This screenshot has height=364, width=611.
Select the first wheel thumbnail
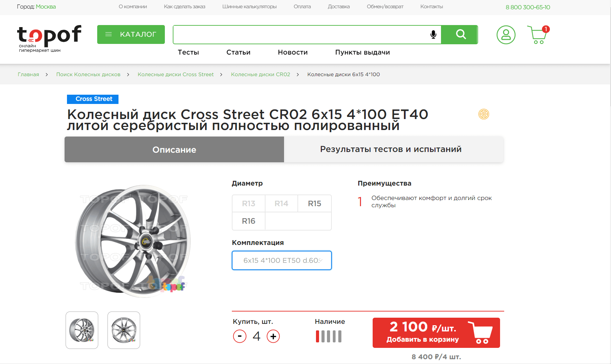[x=82, y=330]
